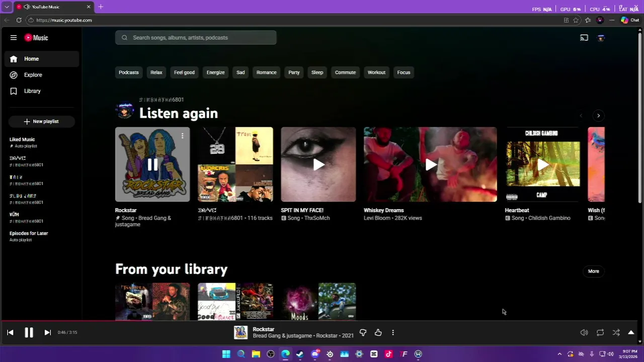The image size is (644, 362).
Task: Open Steam from taskbar
Action: [x=300, y=354]
